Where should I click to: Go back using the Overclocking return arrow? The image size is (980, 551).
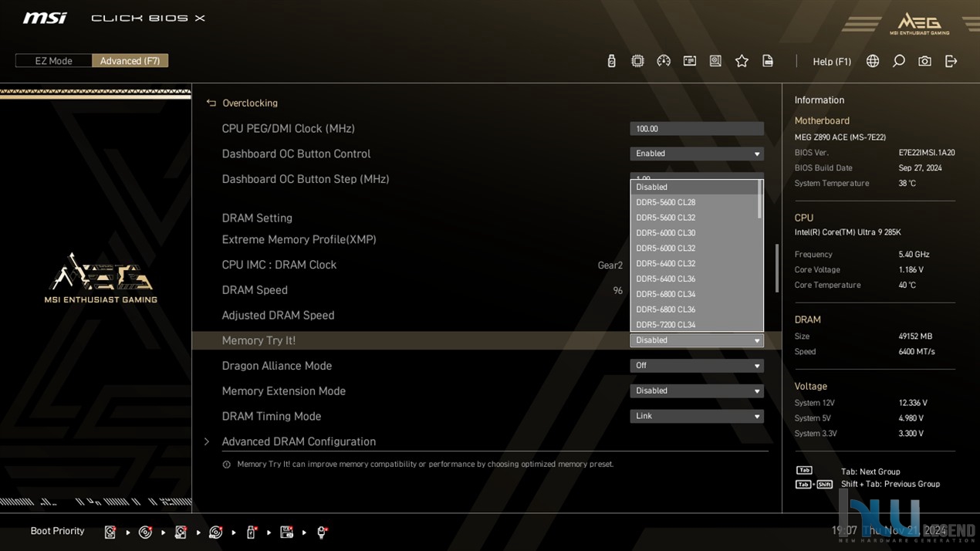coord(211,103)
